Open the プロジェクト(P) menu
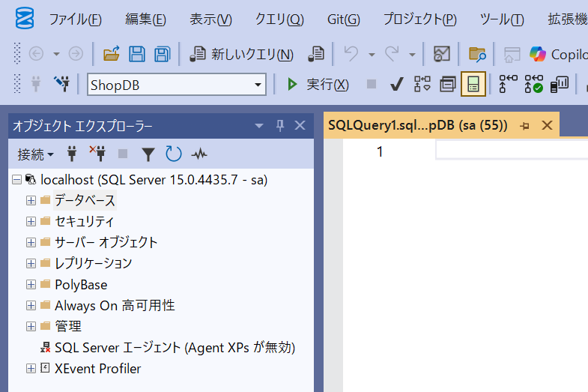The width and height of the screenshot is (588, 392). [420, 19]
